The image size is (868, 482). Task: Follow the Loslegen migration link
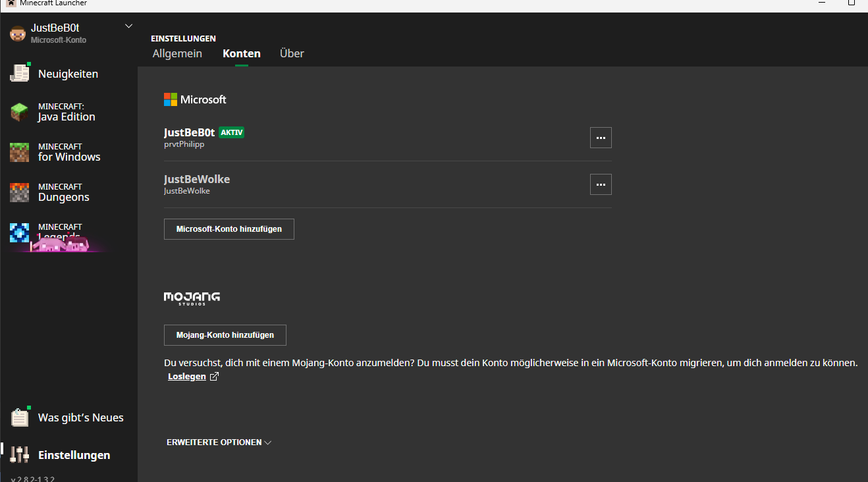point(187,377)
